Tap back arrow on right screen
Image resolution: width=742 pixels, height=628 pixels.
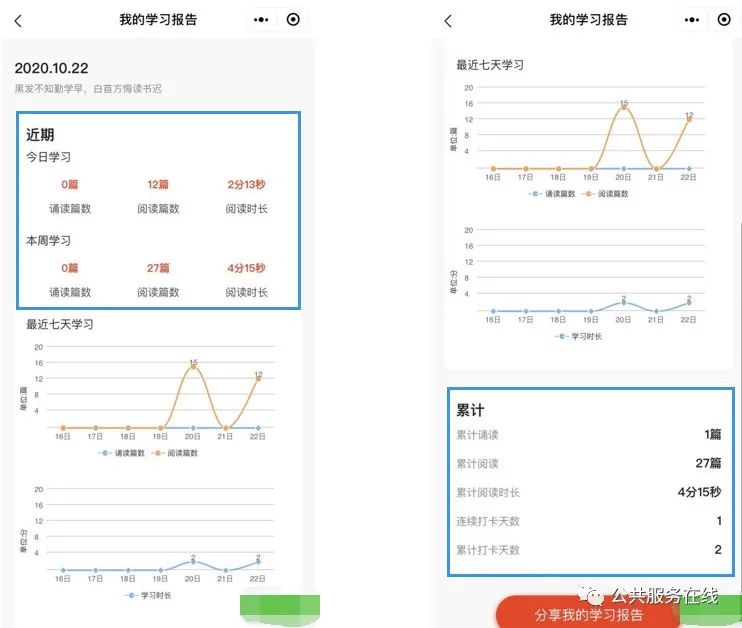tap(448, 20)
